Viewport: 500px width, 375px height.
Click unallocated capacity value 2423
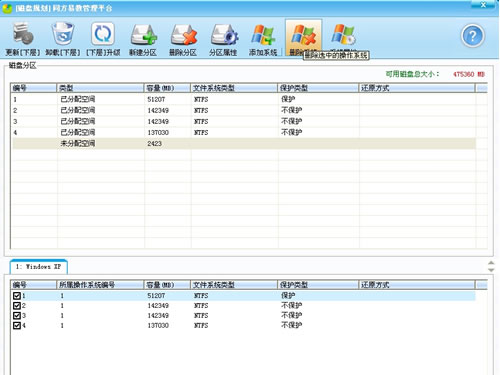click(x=154, y=144)
